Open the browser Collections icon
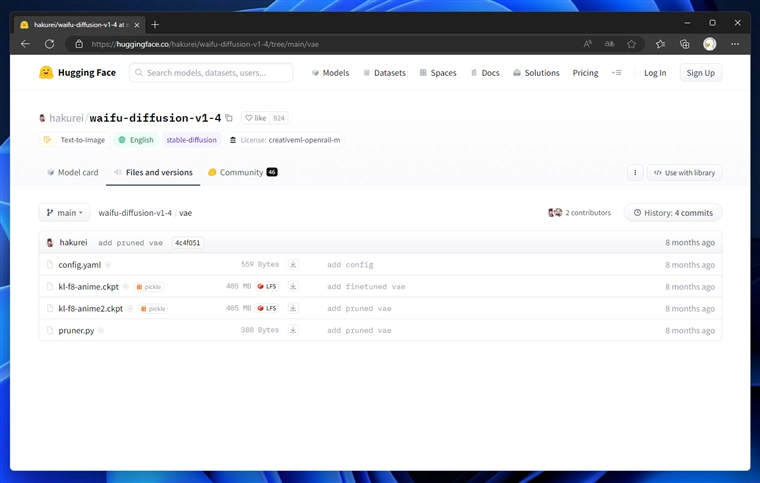This screenshot has height=483, width=760. point(684,44)
